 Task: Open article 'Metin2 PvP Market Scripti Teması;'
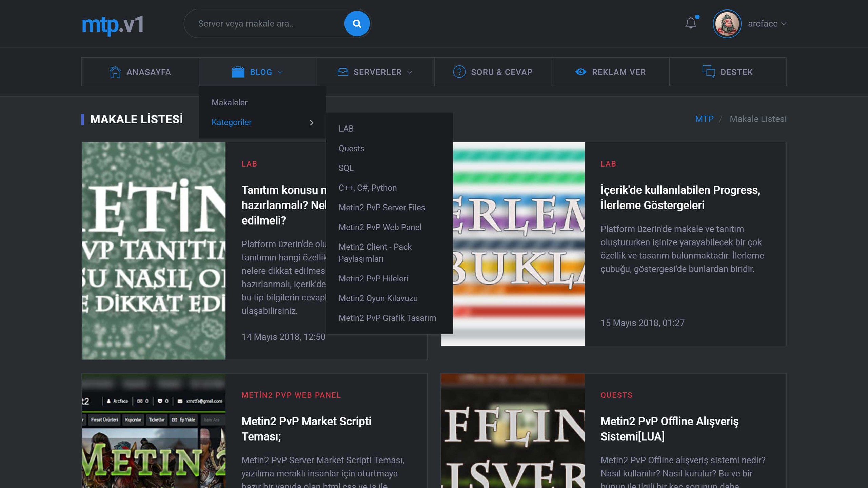(306, 429)
